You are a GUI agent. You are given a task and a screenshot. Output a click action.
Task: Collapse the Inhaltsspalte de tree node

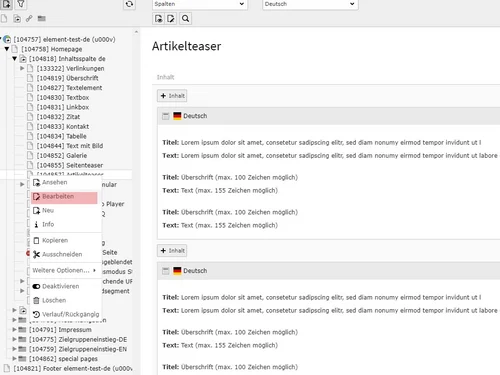pyautogui.click(x=14, y=59)
